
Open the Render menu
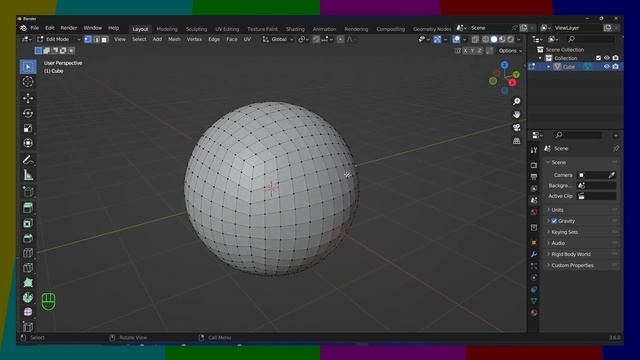pyautogui.click(x=69, y=28)
